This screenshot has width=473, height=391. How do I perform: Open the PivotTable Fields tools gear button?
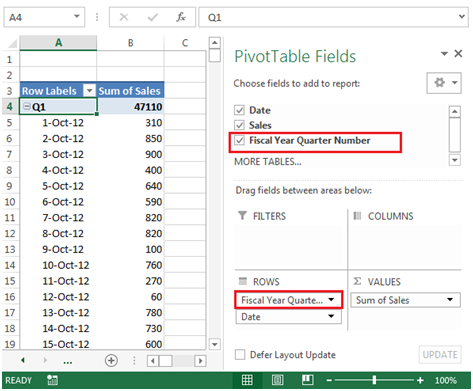[444, 83]
